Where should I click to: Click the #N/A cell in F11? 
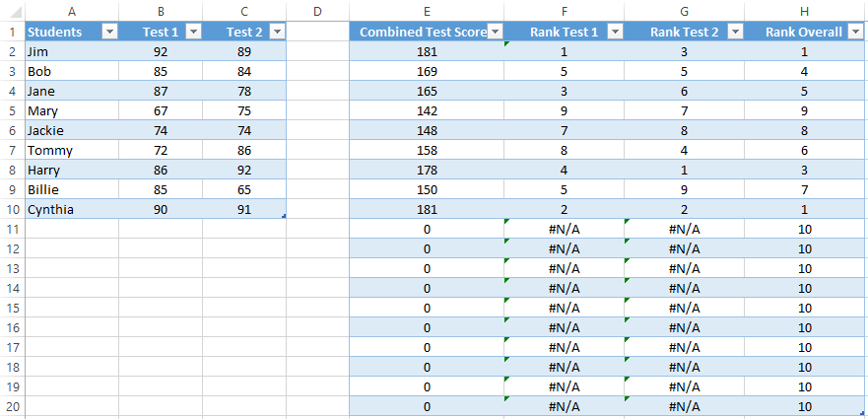click(x=565, y=230)
